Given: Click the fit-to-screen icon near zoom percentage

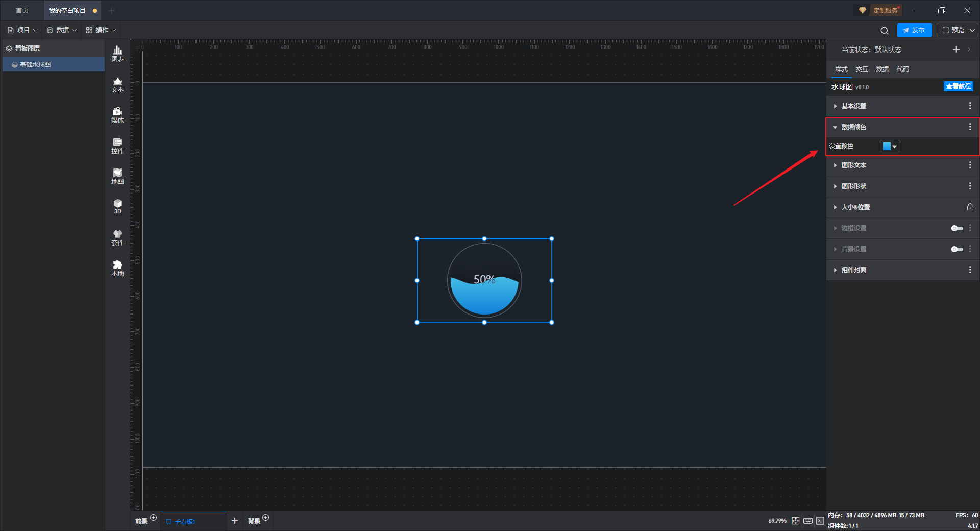Looking at the screenshot, I should 795,521.
